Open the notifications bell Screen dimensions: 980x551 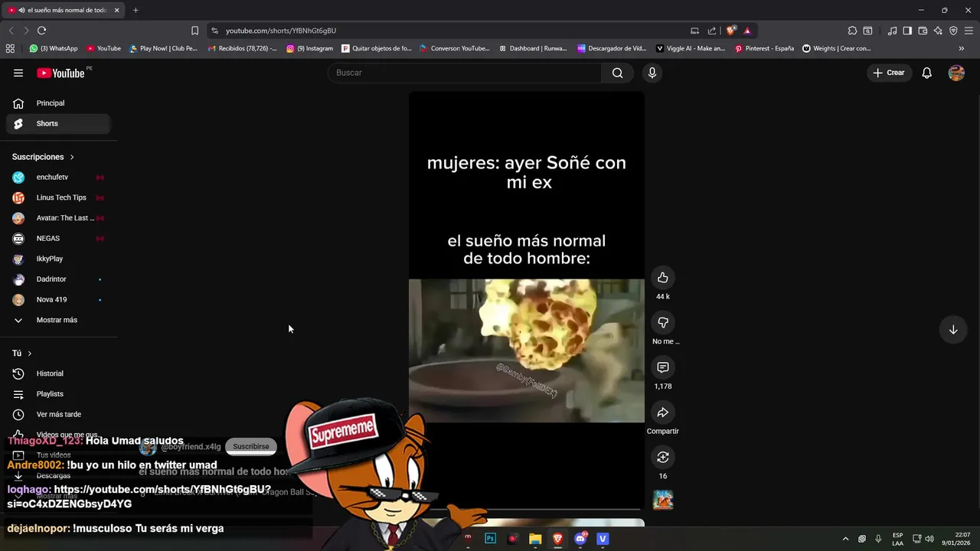[x=926, y=73]
